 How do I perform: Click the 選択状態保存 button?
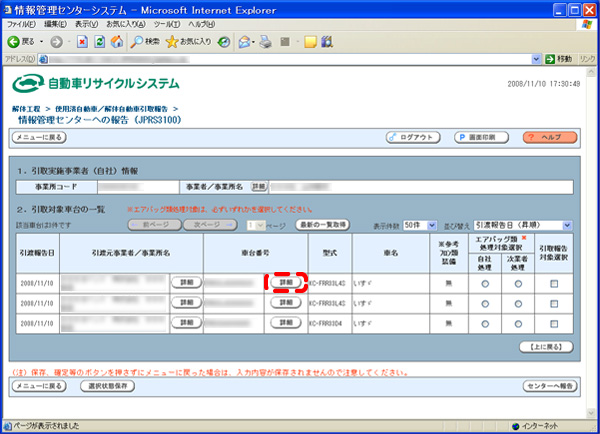[x=108, y=386]
